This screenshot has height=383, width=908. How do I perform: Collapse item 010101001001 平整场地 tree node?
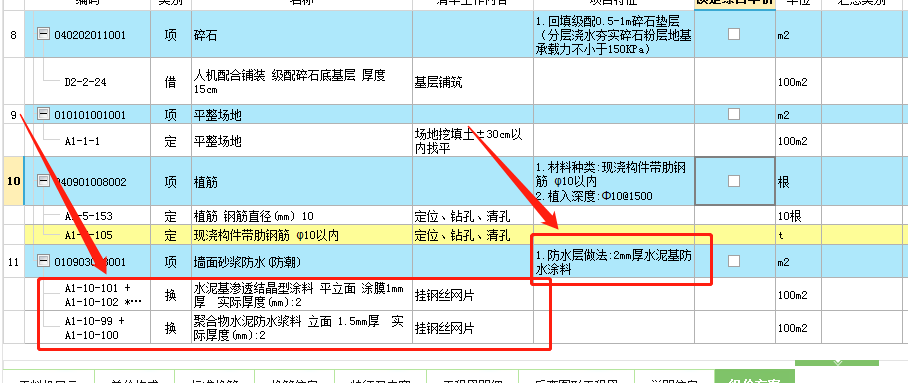click(43, 114)
